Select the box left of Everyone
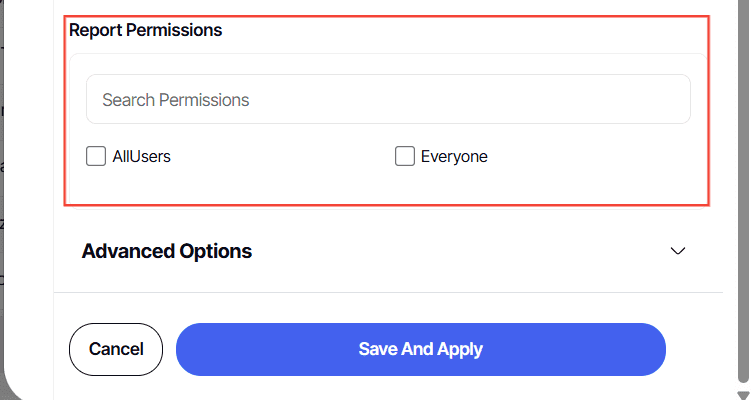The height and width of the screenshot is (400, 752). 405,156
